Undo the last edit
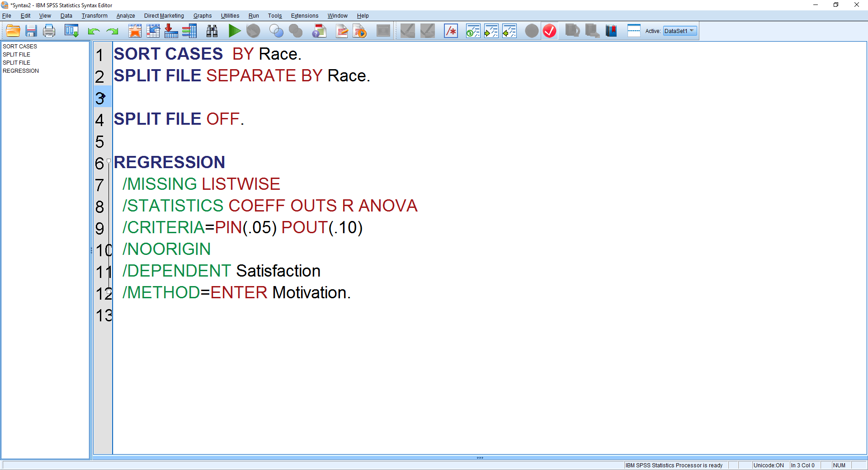 pos(93,31)
